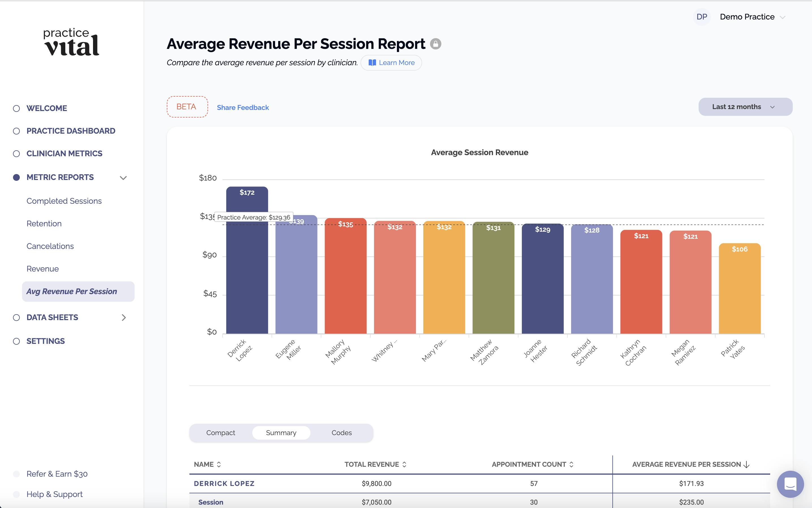Viewport: 812px width, 508px height.
Task: Go to WELCOME page
Action: point(47,108)
